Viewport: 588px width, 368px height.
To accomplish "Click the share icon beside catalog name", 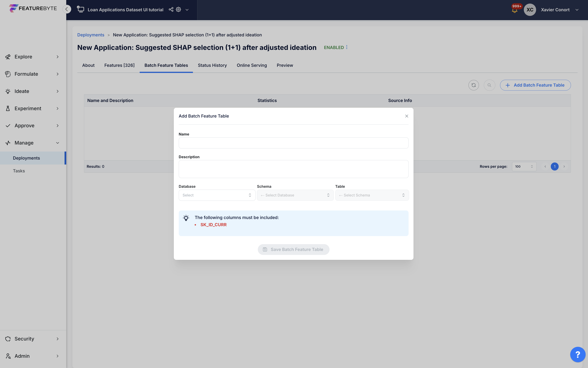I will [x=171, y=10].
